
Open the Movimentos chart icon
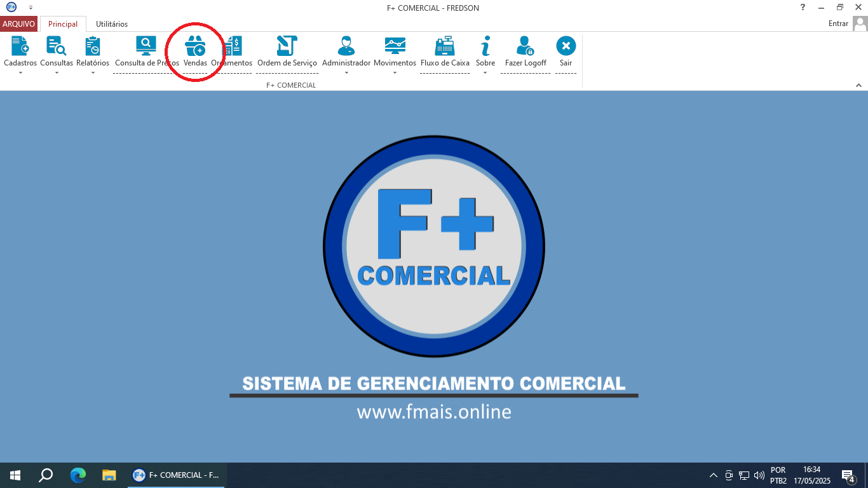click(395, 46)
